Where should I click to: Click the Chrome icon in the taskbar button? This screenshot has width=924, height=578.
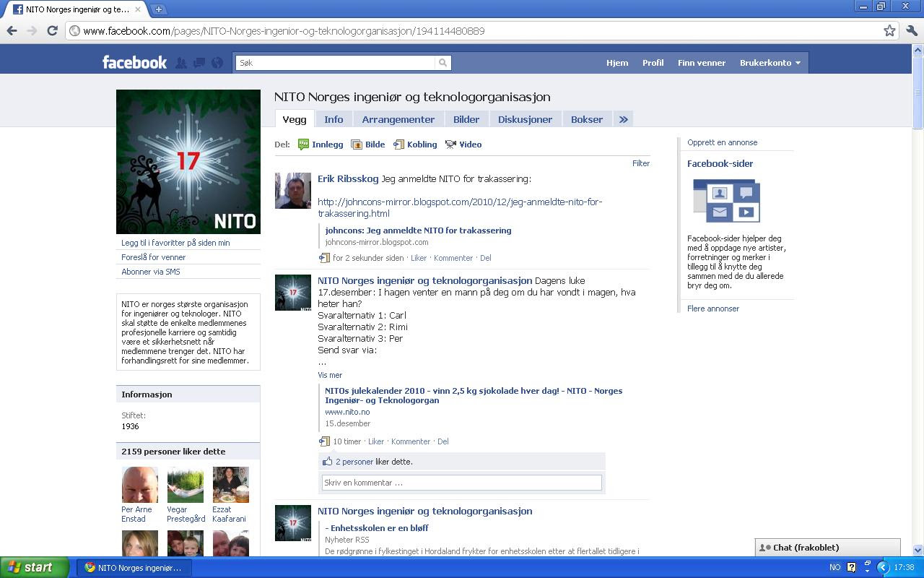(x=90, y=567)
